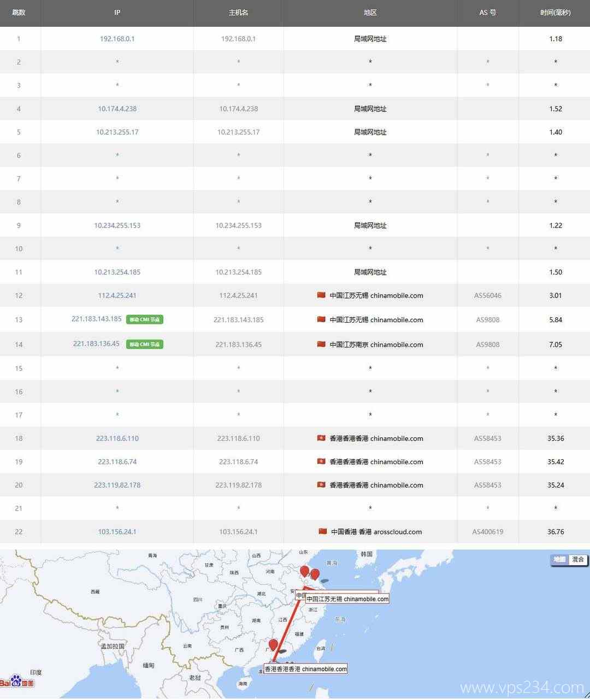590x700 pixels.
Task: Click the time value 5.84
Action: [x=556, y=320]
